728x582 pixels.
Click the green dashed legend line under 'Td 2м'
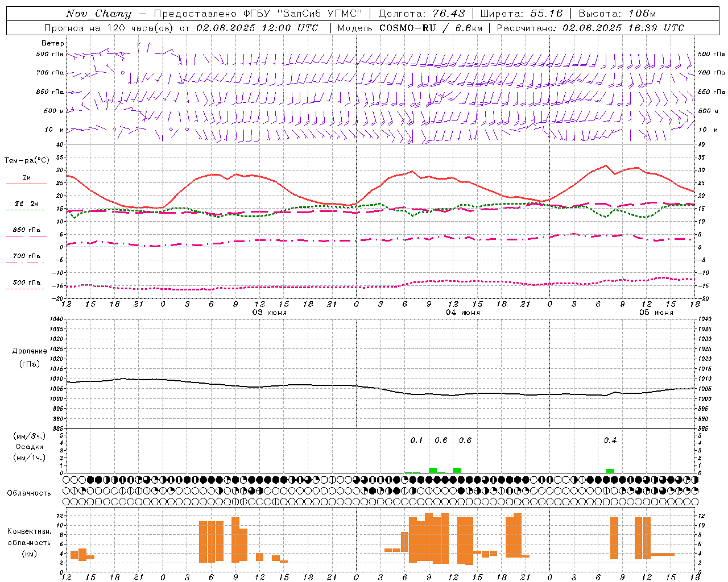[25, 210]
